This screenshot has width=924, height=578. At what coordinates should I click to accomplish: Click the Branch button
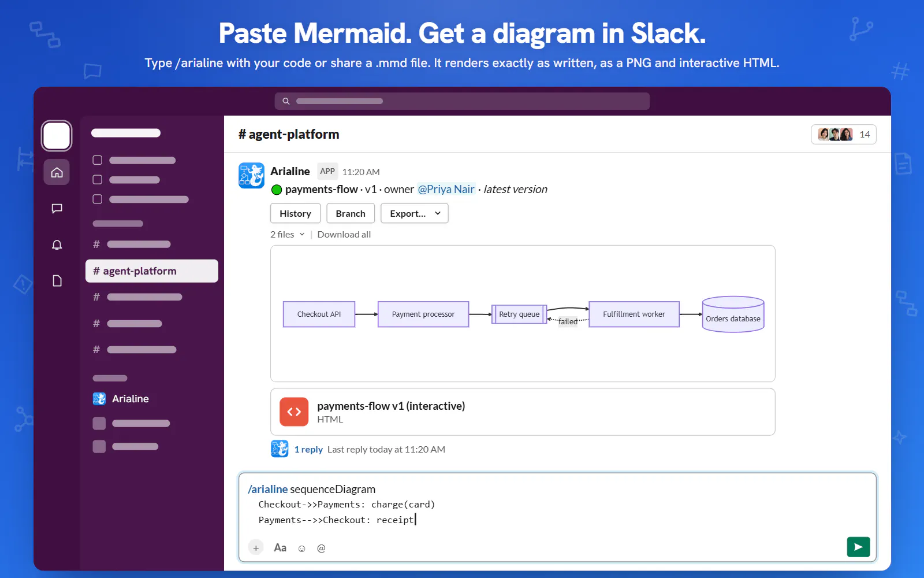coord(351,213)
